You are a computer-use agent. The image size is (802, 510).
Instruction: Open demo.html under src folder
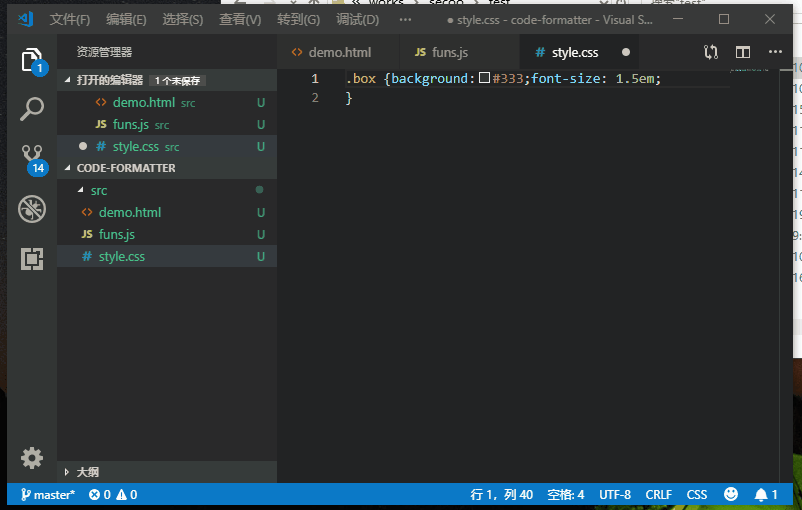167,212
